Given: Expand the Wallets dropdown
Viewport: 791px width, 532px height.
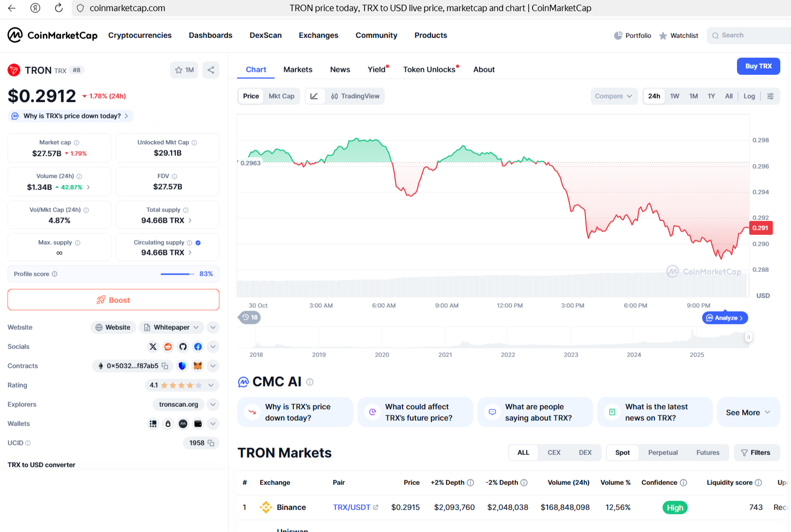Looking at the screenshot, I should click(x=213, y=423).
